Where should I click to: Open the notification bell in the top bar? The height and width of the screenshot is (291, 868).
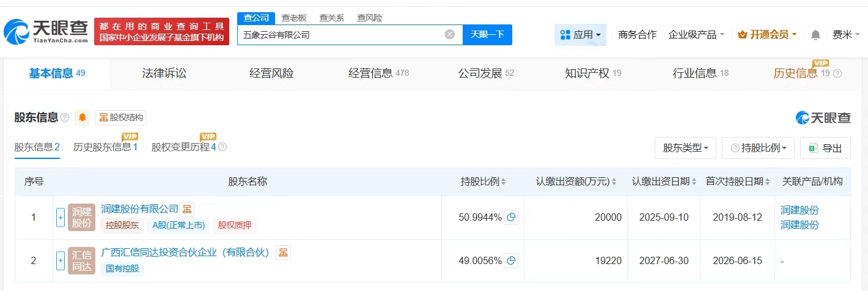[x=815, y=35]
